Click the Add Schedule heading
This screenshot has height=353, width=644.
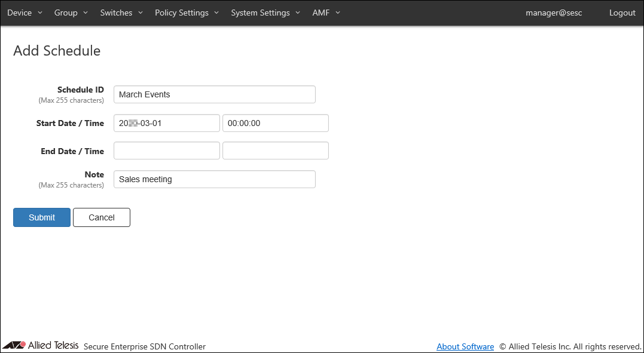click(x=57, y=51)
